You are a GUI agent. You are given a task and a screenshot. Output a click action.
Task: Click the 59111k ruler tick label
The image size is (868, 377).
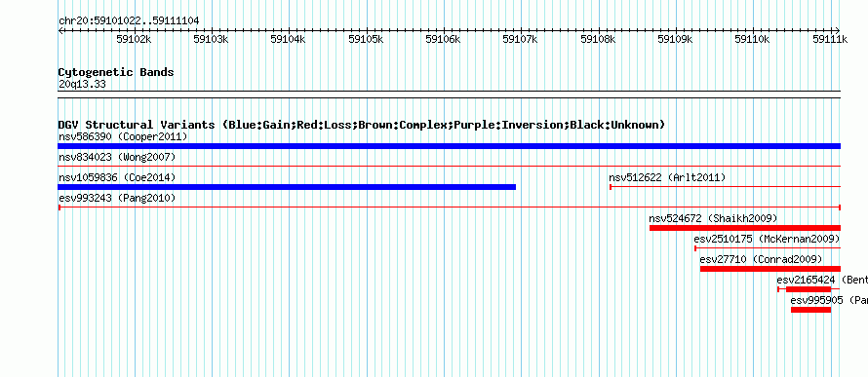tap(830, 39)
